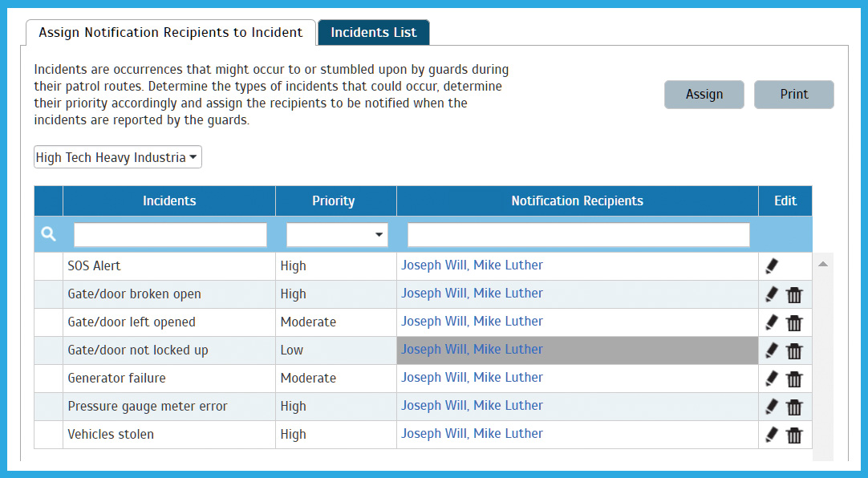Open the High Tech Heavy Industria dropdown
The height and width of the screenshot is (478, 868).
click(x=118, y=157)
